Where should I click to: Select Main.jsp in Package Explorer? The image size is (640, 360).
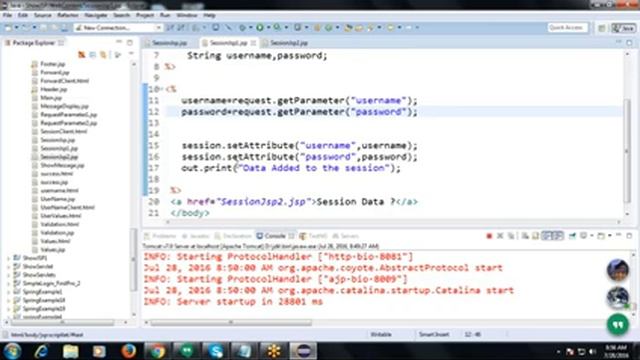tap(51, 98)
